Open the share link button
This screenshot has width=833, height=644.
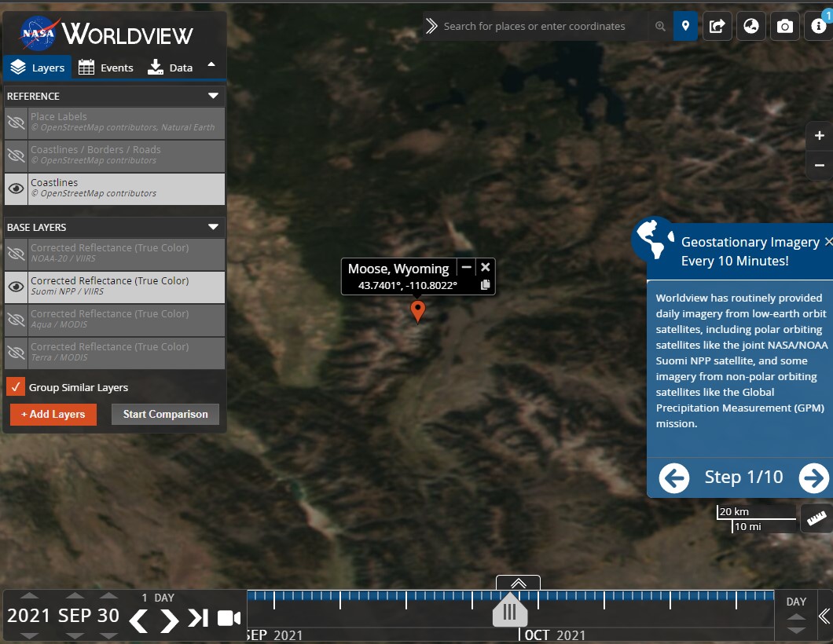click(x=717, y=26)
